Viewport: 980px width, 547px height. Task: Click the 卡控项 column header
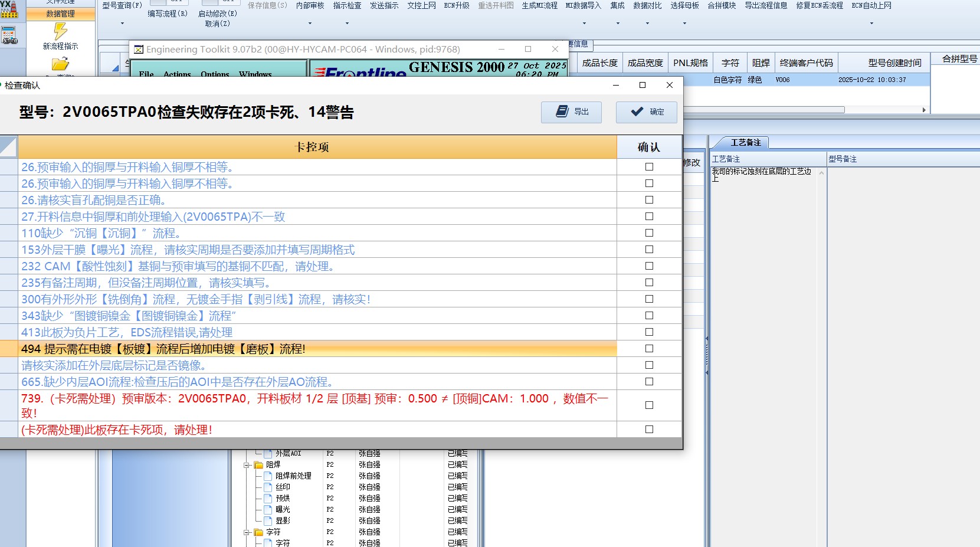(317, 147)
